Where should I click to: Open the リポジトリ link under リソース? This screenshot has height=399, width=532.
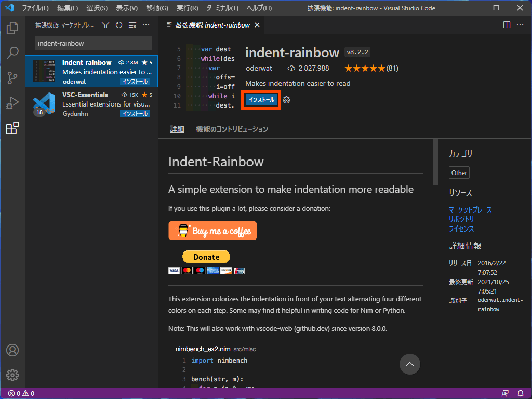pyautogui.click(x=461, y=219)
